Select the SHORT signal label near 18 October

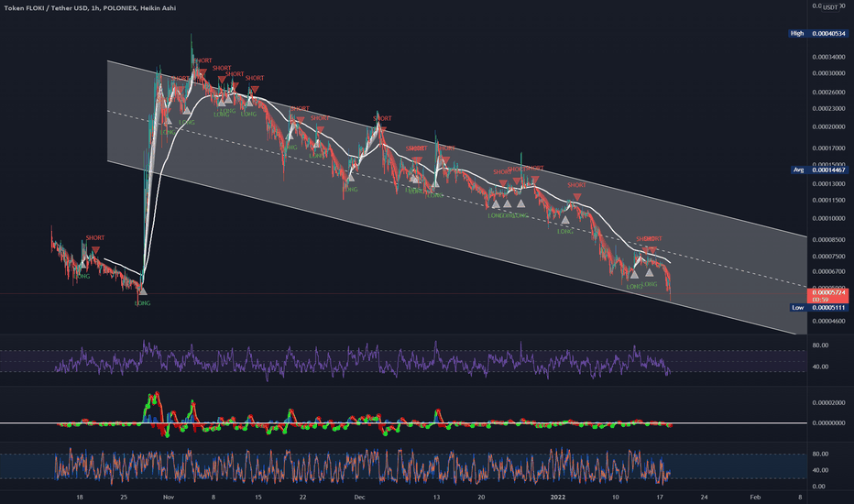(x=94, y=238)
